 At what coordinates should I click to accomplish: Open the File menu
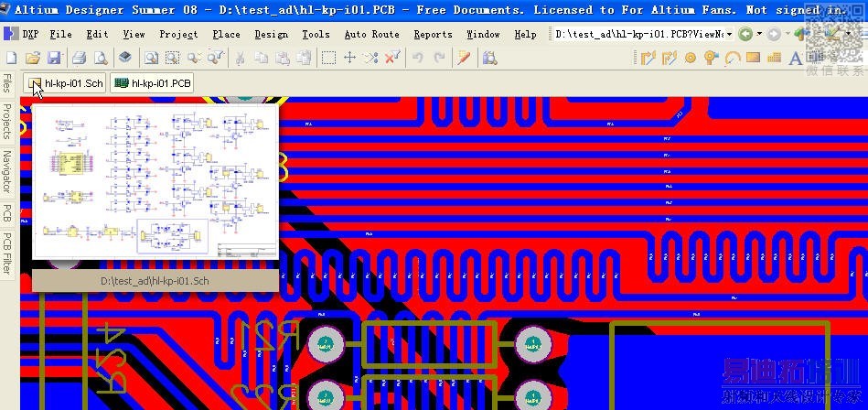(x=60, y=35)
